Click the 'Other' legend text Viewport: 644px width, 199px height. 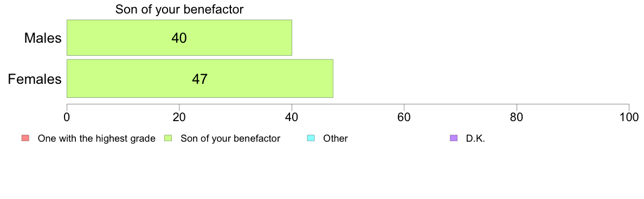click(x=336, y=138)
